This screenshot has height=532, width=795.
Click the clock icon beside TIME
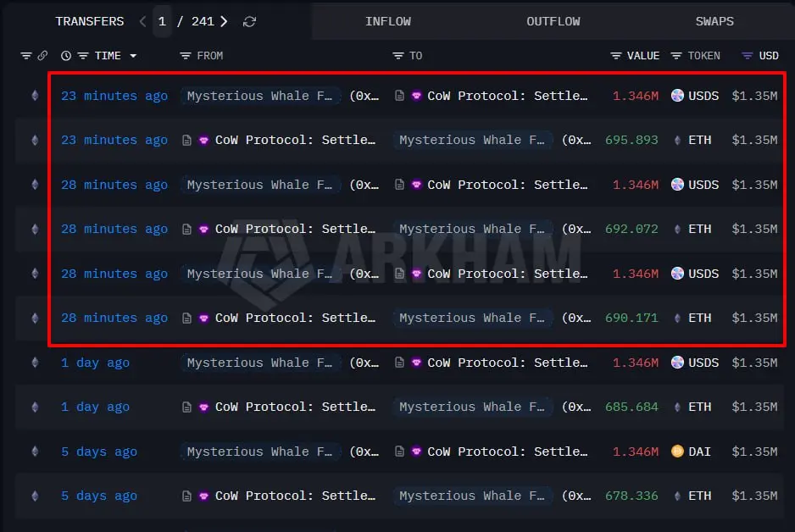coord(66,56)
